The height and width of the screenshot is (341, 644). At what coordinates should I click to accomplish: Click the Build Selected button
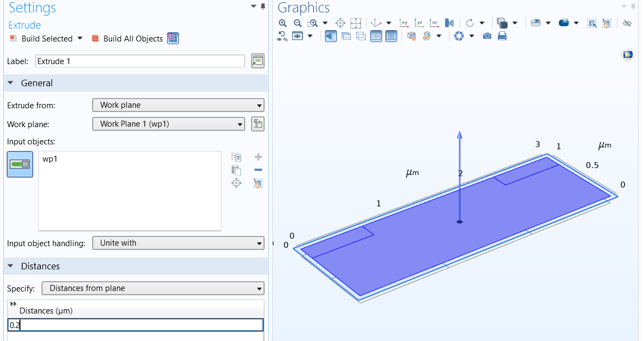pyautogui.click(x=41, y=39)
